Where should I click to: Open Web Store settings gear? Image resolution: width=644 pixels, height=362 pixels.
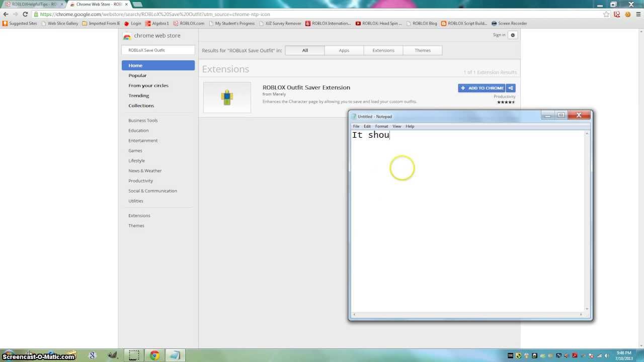[513, 35]
